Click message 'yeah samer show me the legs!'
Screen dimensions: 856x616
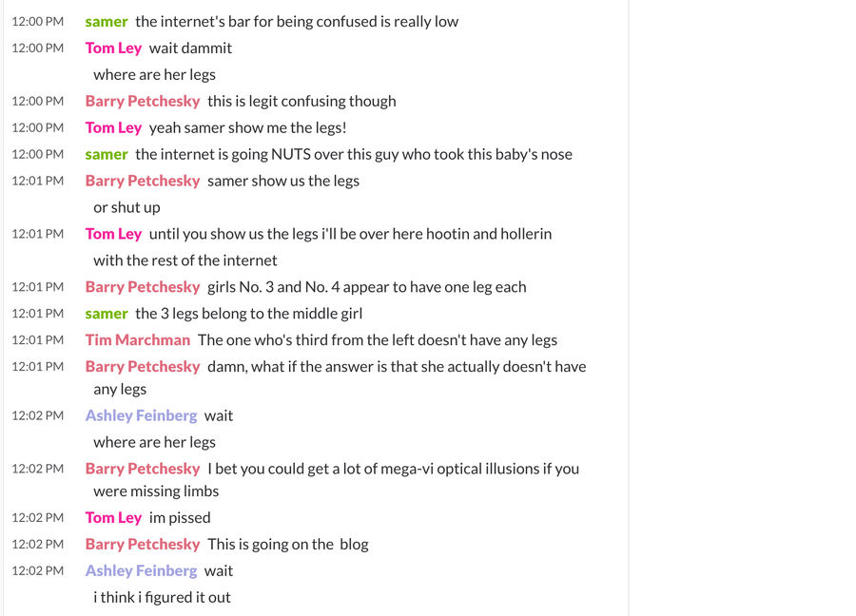point(248,127)
